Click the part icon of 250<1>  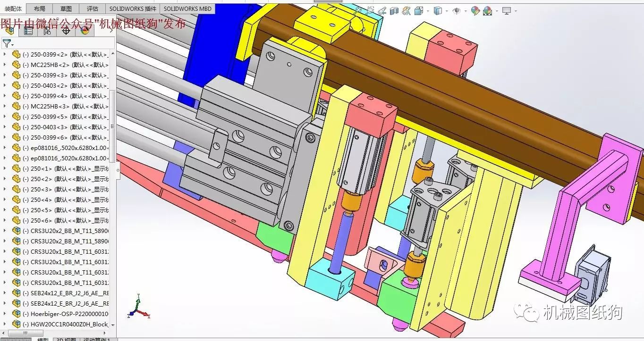17,168
